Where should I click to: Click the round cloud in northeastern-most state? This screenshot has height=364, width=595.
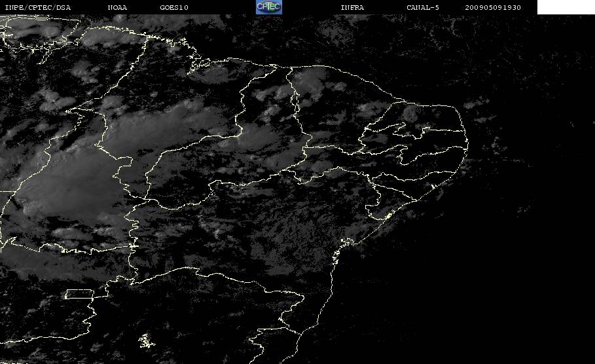coord(412,113)
